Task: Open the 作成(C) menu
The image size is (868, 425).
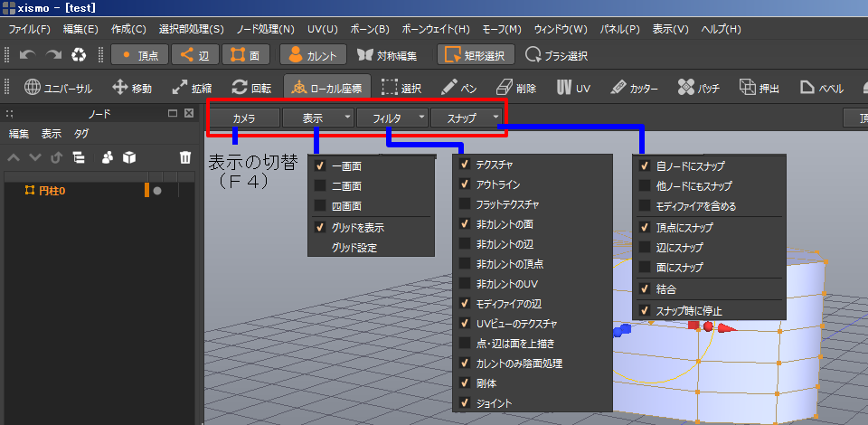Action: tap(128, 29)
